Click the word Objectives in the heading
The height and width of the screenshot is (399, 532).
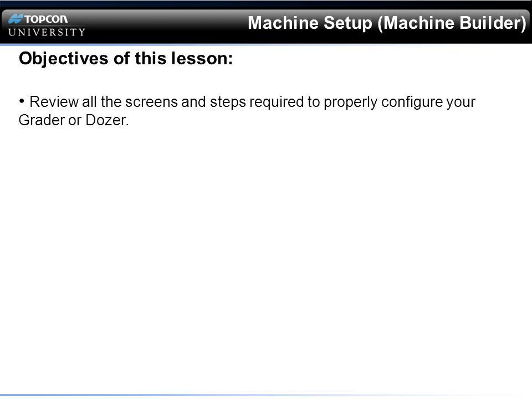pos(64,59)
